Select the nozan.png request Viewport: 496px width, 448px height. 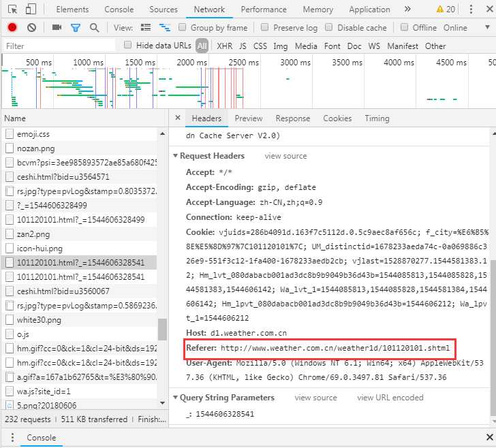pos(80,148)
